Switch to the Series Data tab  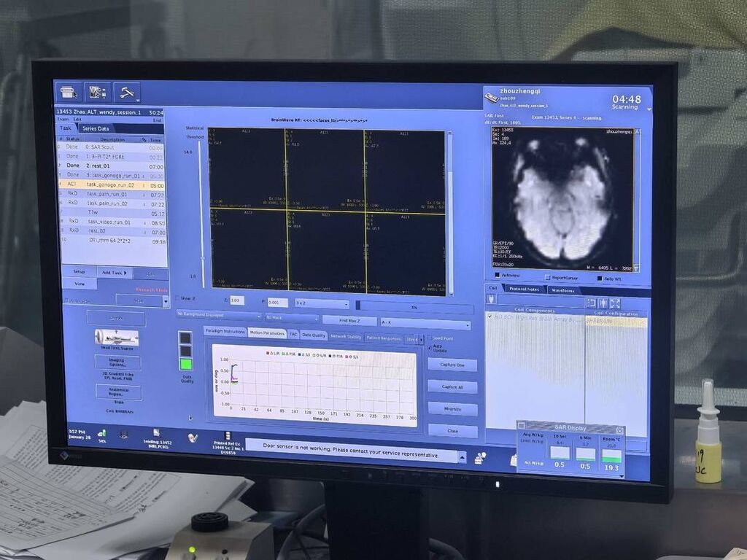point(96,128)
